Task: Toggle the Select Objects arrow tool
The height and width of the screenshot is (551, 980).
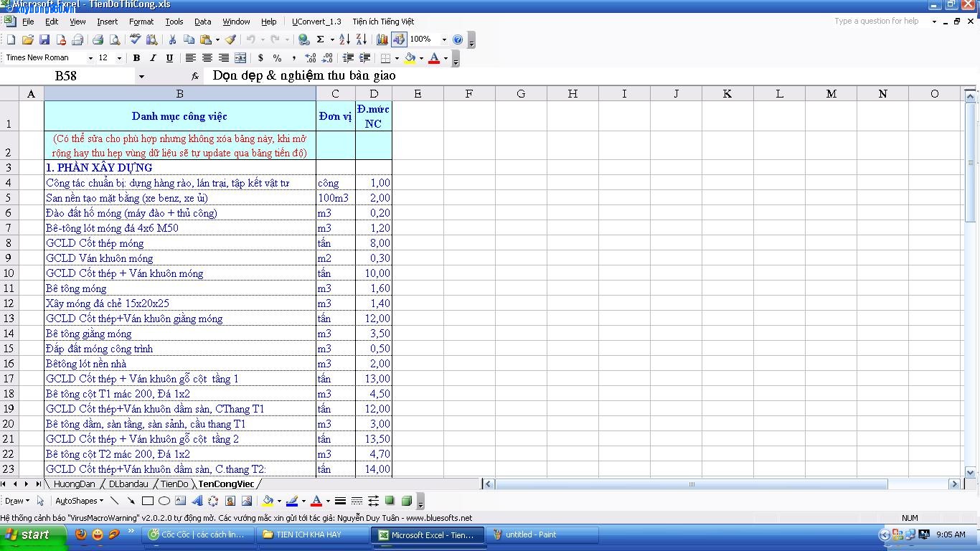Action: point(40,501)
